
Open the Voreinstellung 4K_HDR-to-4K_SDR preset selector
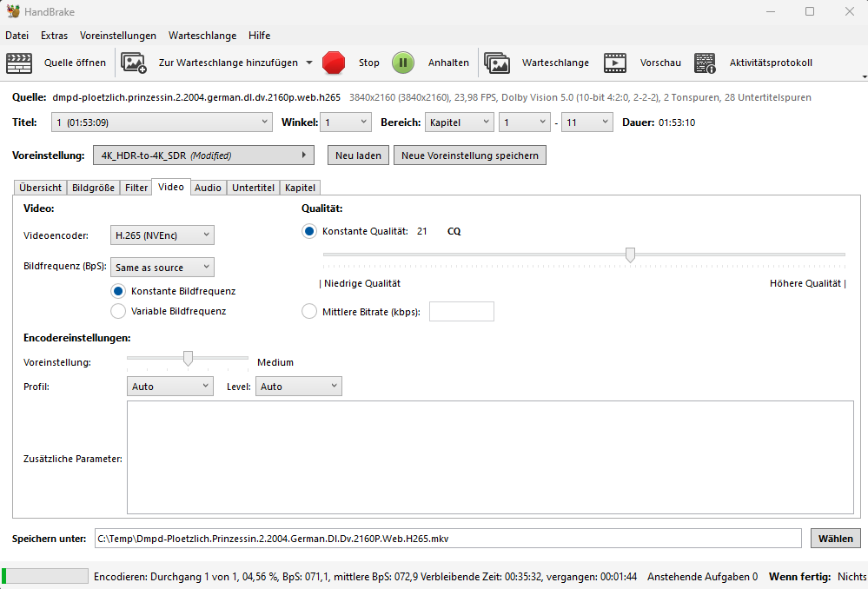click(x=203, y=156)
